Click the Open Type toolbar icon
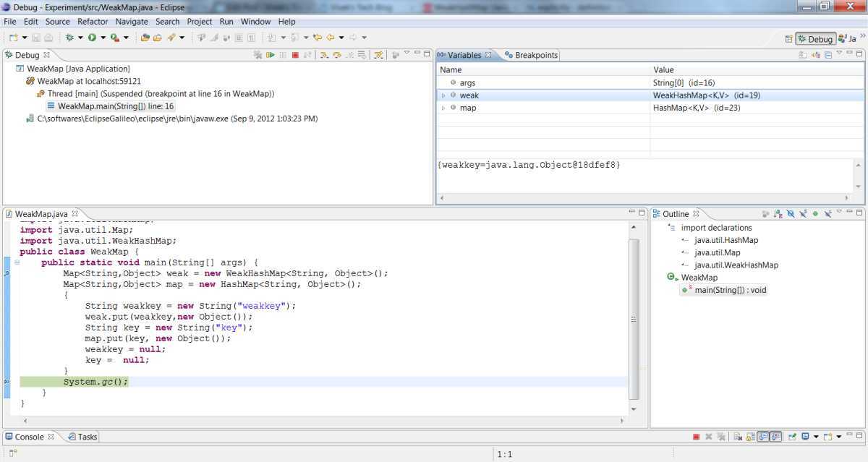Screen dimensions: 868x462 (x=145, y=38)
